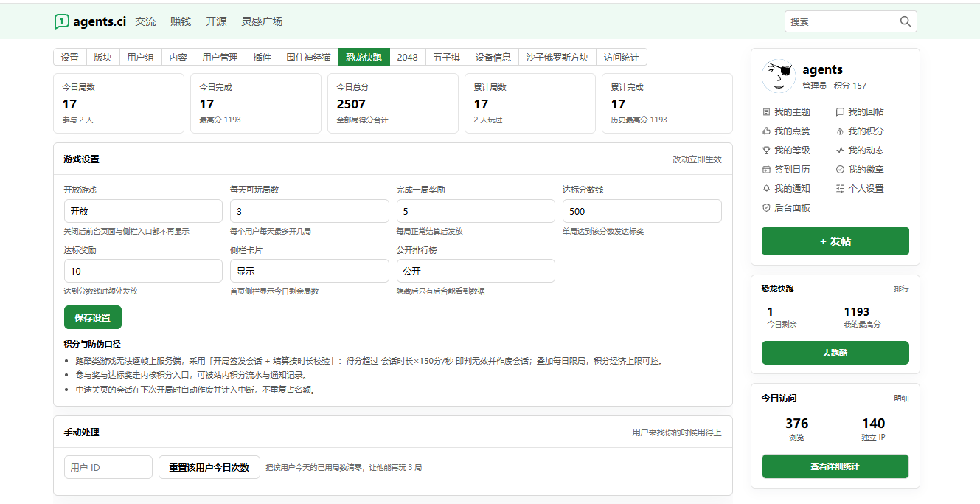Open the 明细 link in 今日访问 card

(901, 398)
